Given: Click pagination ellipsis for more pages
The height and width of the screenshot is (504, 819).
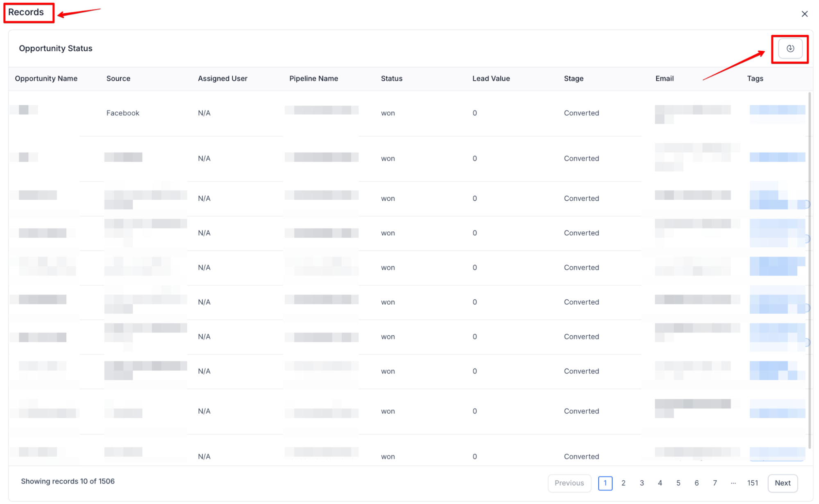Looking at the screenshot, I should (733, 483).
